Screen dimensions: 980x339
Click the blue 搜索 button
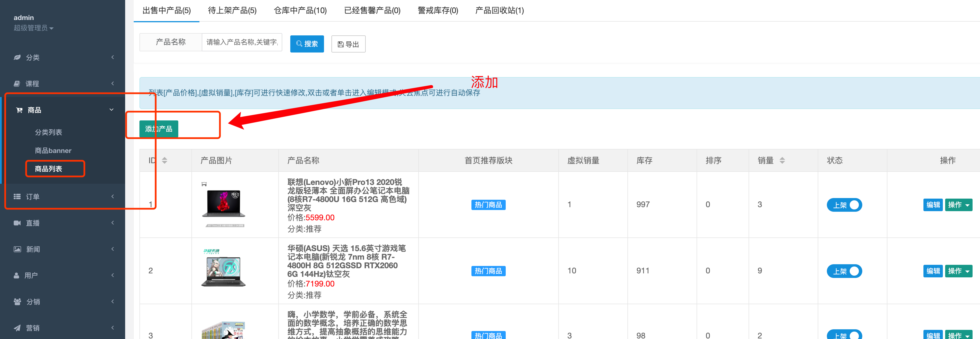[x=307, y=44]
